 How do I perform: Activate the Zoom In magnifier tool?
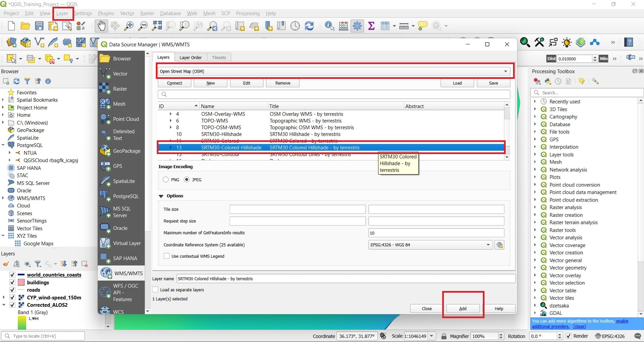(129, 26)
